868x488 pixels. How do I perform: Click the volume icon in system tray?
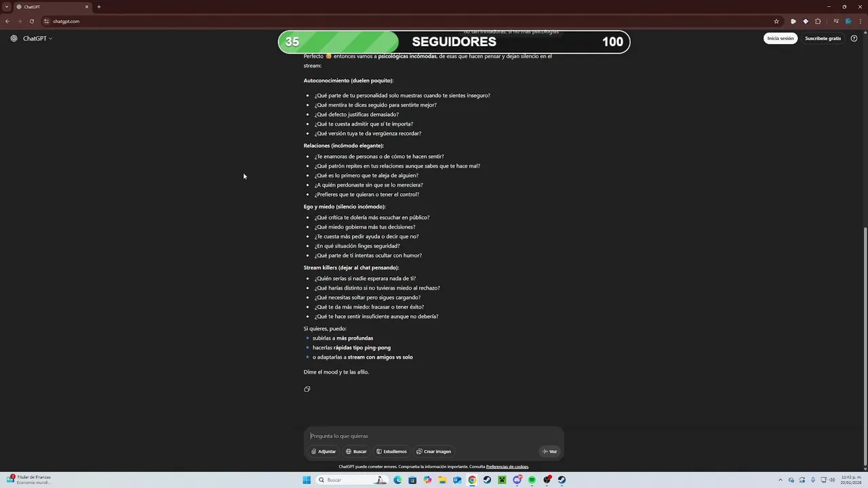[832, 480]
